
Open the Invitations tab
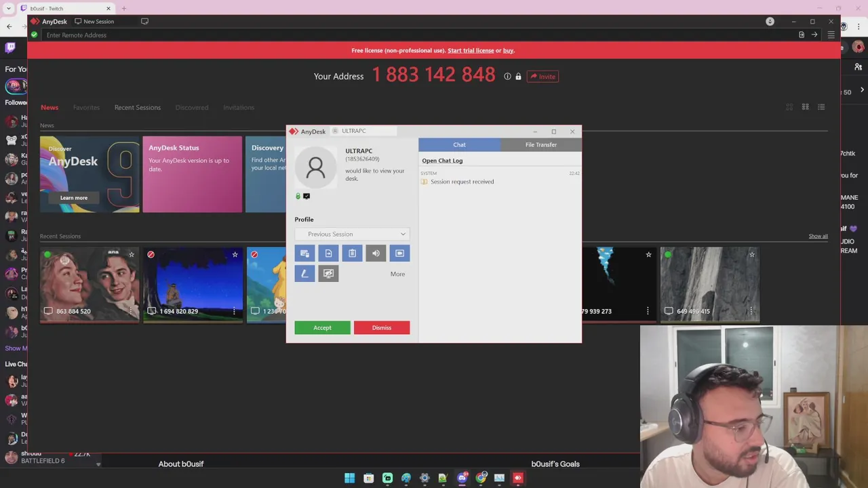click(x=239, y=107)
